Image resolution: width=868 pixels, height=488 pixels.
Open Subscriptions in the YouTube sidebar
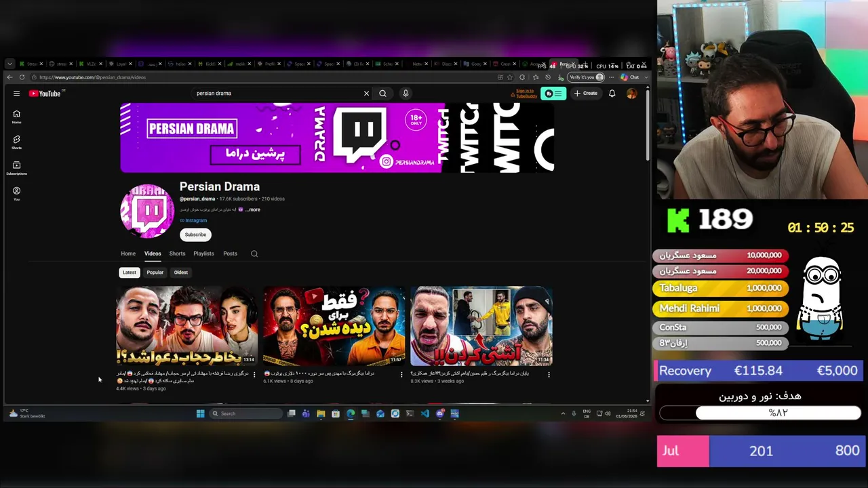(16, 168)
